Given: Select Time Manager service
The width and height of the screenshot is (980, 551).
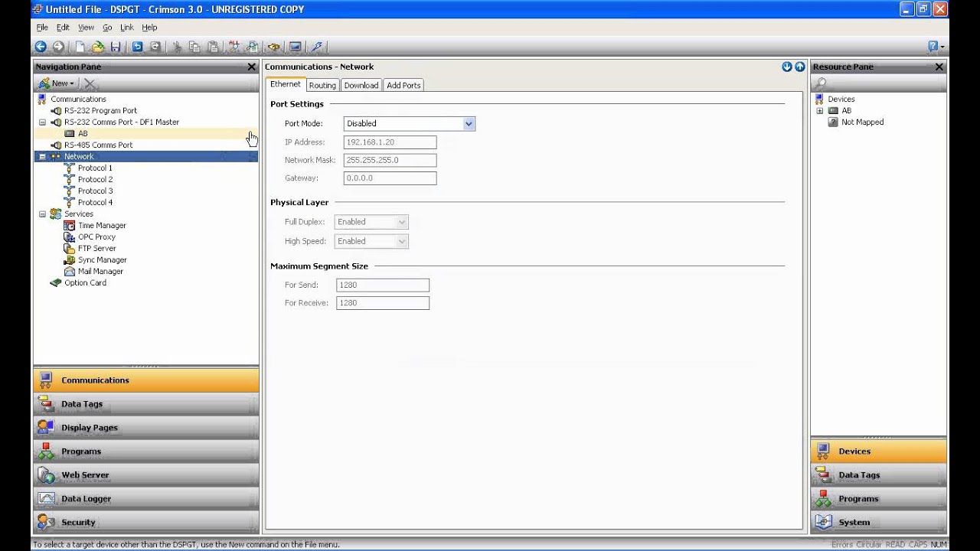Looking at the screenshot, I should [x=102, y=226].
